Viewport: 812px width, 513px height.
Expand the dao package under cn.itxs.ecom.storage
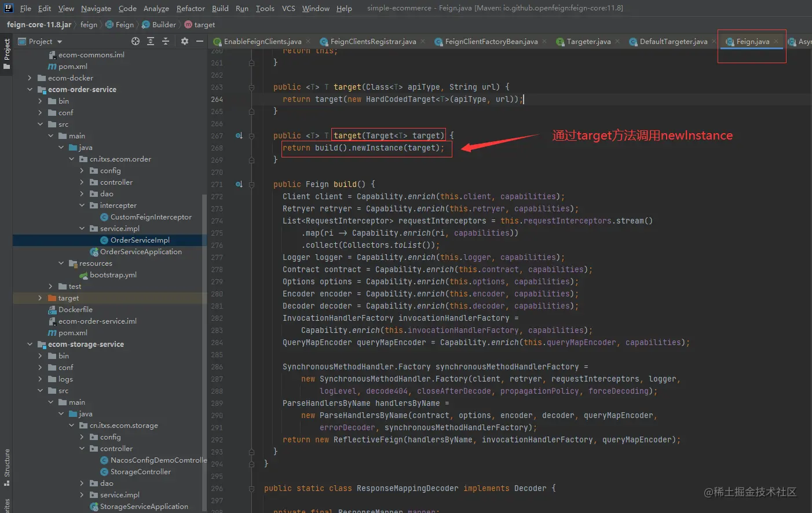click(x=82, y=483)
